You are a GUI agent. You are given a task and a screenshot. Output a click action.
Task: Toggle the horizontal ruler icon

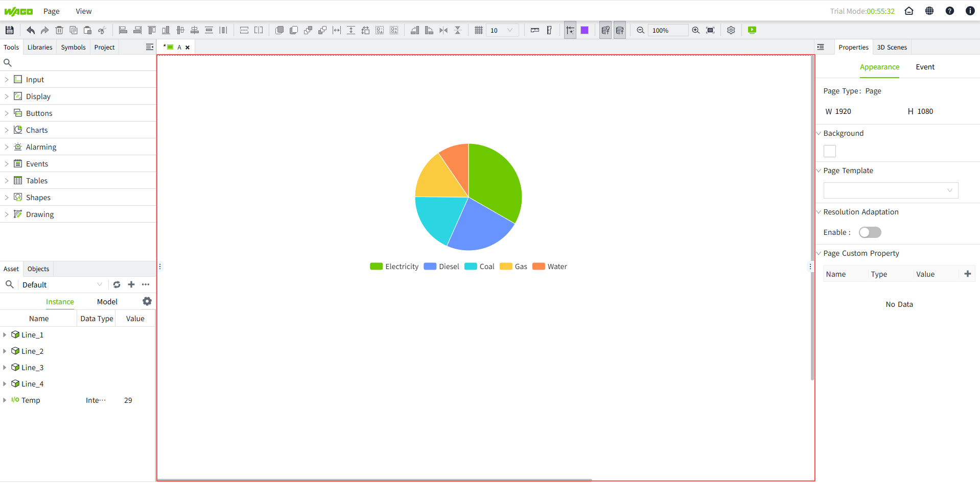pyautogui.click(x=534, y=30)
